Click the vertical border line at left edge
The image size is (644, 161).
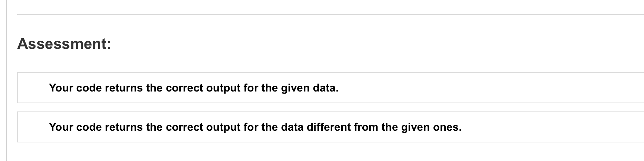tap(6, 80)
